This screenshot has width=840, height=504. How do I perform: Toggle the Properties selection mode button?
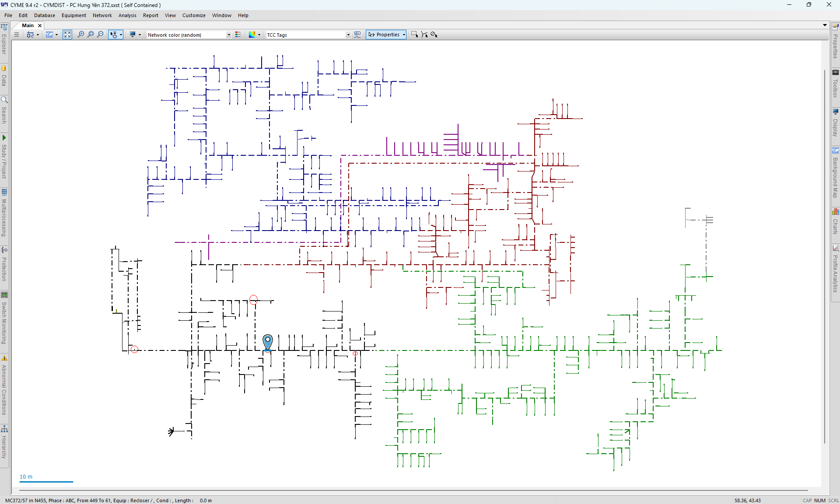point(384,35)
